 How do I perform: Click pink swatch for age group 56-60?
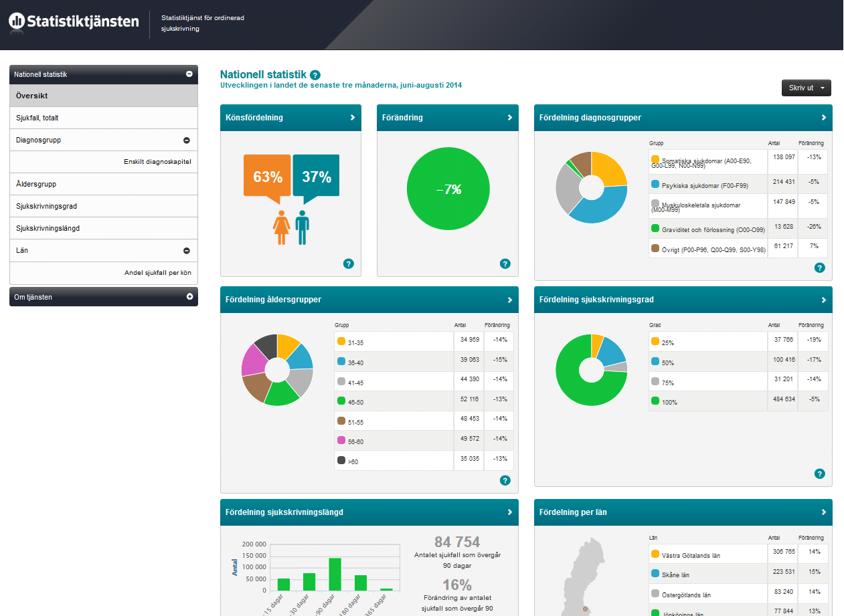click(x=341, y=440)
